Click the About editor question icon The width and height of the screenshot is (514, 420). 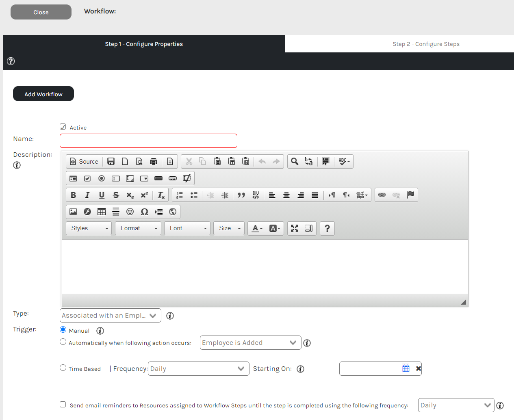click(x=327, y=228)
